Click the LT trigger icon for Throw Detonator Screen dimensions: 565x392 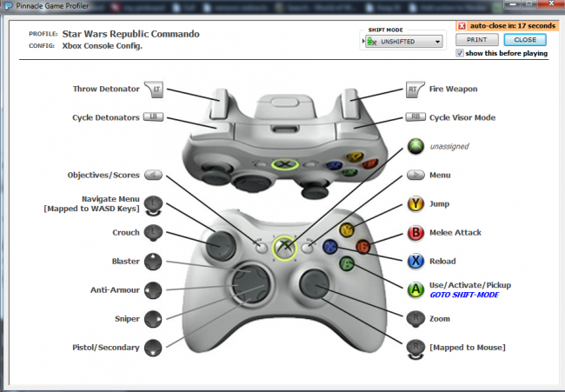pos(154,90)
